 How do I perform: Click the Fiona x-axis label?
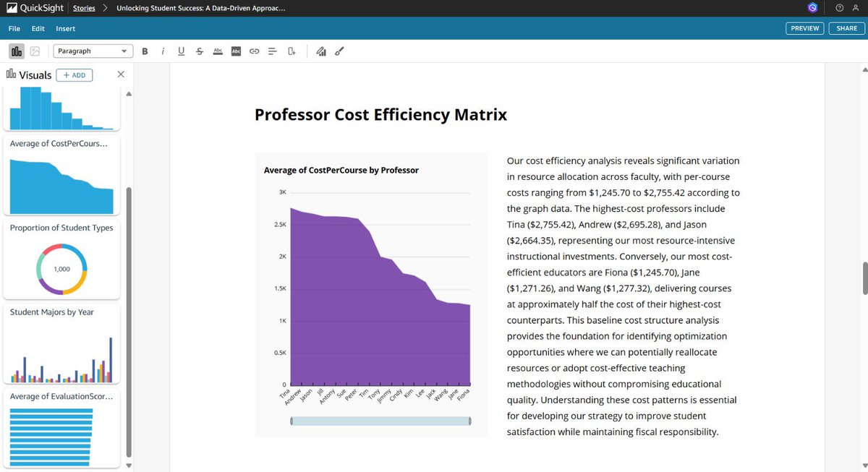coord(463,395)
